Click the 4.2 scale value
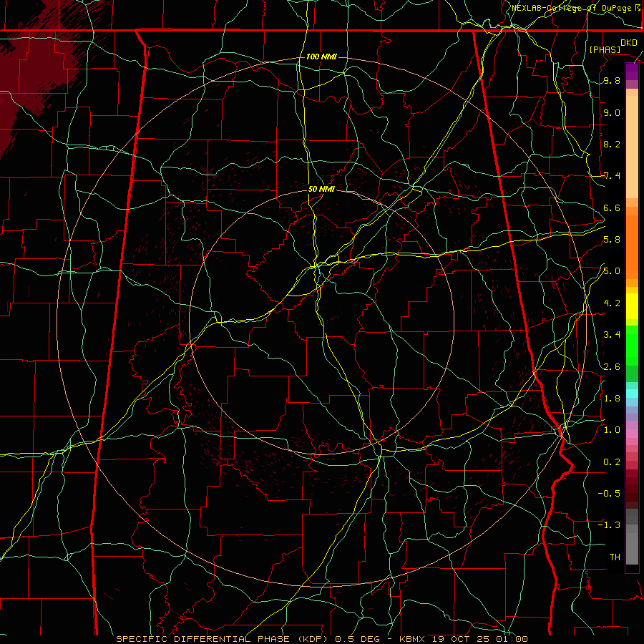This screenshot has width=644, height=644. (612, 303)
